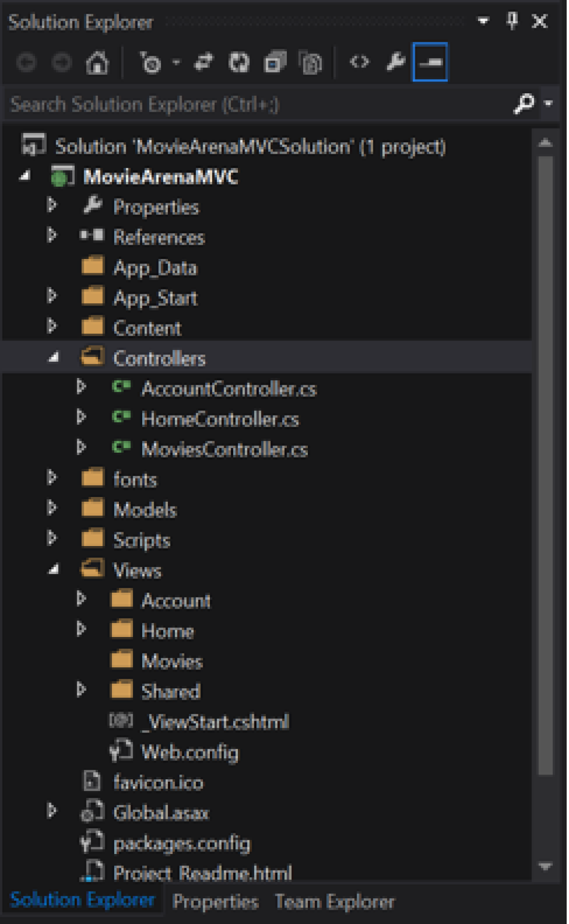569x924 pixels.
Task: Select the Solution 'MovieArenaMVCSolution' node
Action: coord(251,146)
